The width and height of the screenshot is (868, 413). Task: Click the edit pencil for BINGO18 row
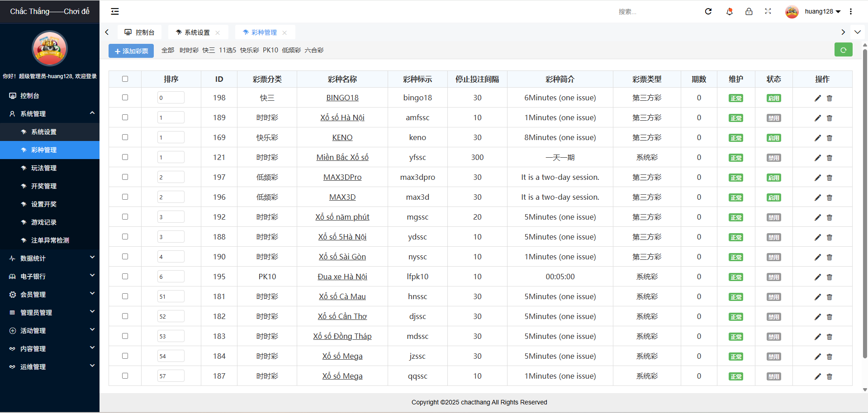pyautogui.click(x=817, y=98)
